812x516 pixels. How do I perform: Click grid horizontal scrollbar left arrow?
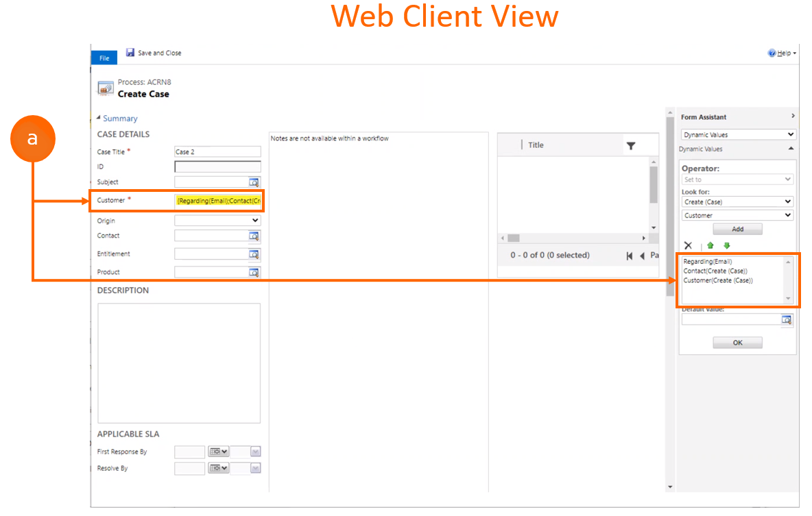[x=502, y=238]
